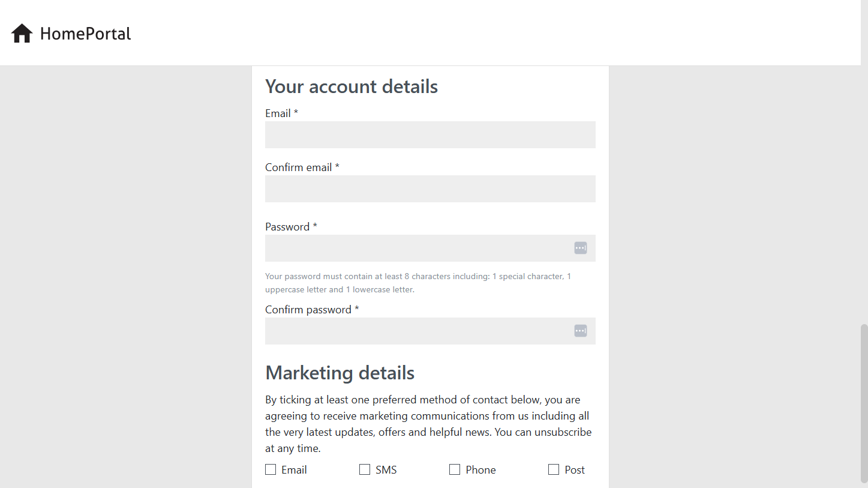The height and width of the screenshot is (488, 868).
Task: Check the Post marketing checkbox
Action: point(554,469)
